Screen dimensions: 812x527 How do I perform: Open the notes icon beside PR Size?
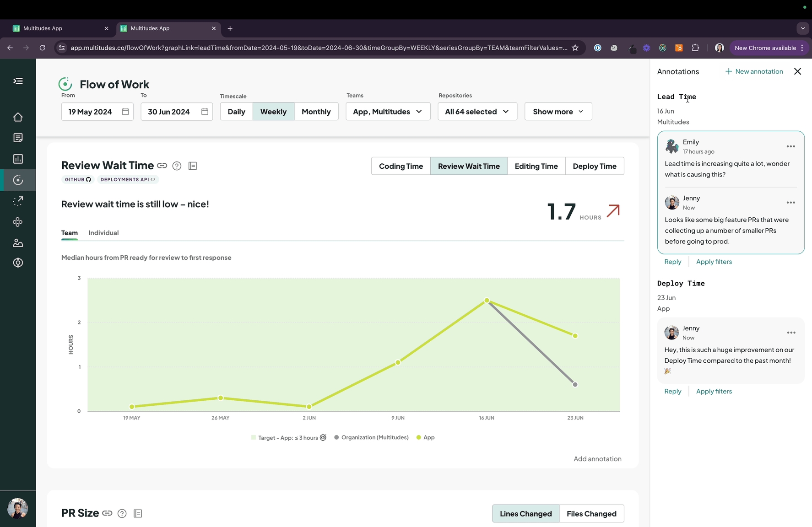point(138,514)
